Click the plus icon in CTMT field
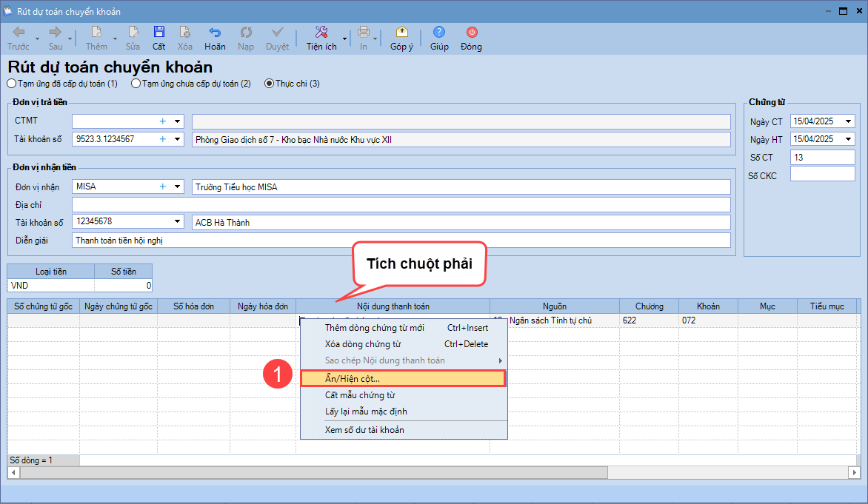This screenshot has width=868, height=504. click(x=162, y=121)
